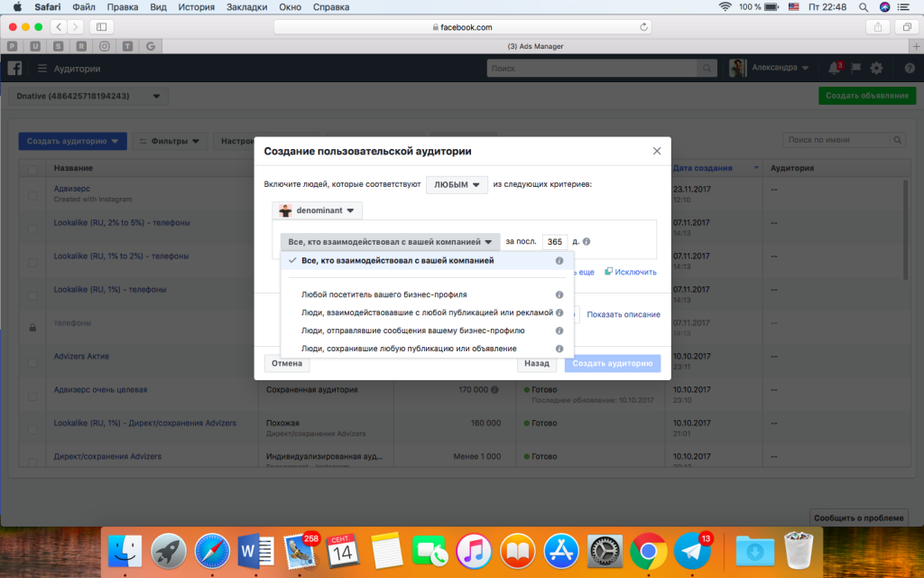Toggle the select-all checkbox in table header
924x578 pixels.
click(x=33, y=169)
